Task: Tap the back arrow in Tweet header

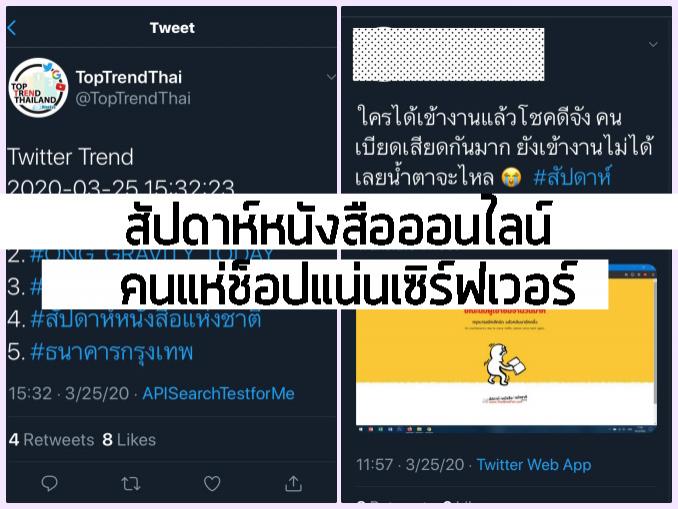Action: tap(12, 28)
